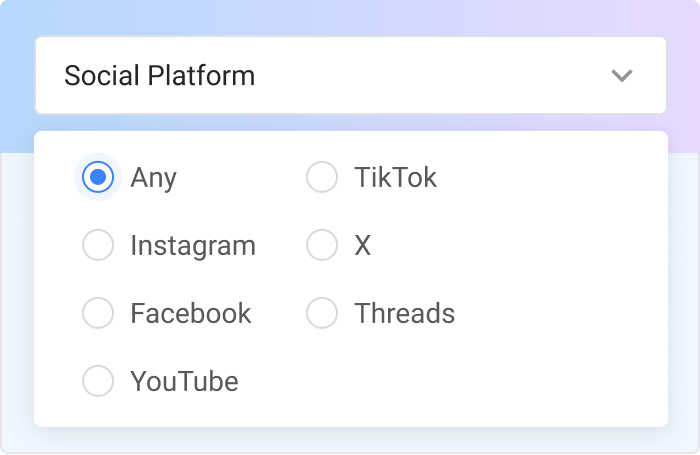Click the 'Social Platform' title text
Screen dimensions: 700x455
point(159,76)
